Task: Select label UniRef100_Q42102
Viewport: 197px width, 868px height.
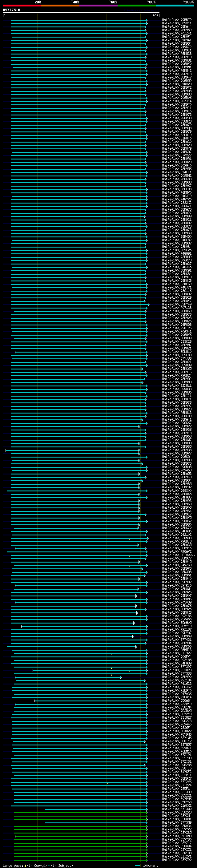Action: (177, 535)
